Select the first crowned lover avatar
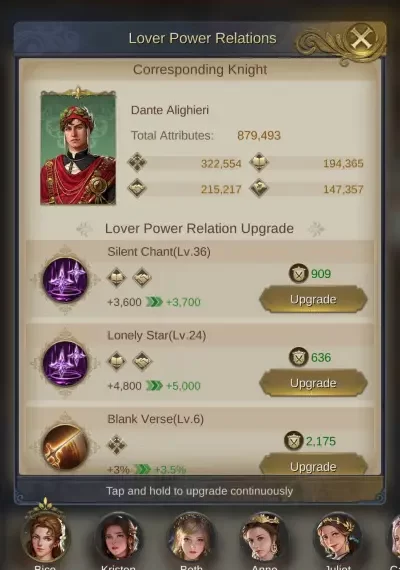 45,534
